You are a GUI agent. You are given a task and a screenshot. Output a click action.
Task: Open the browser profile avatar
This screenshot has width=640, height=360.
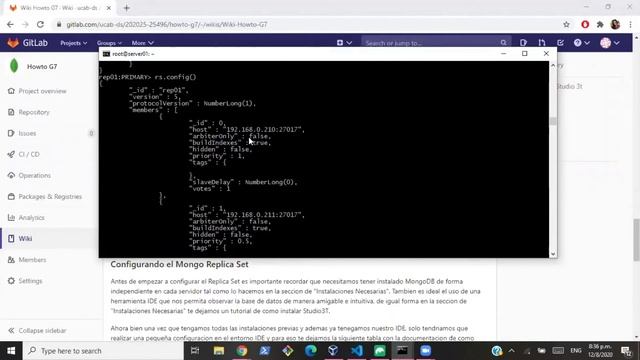616,24
